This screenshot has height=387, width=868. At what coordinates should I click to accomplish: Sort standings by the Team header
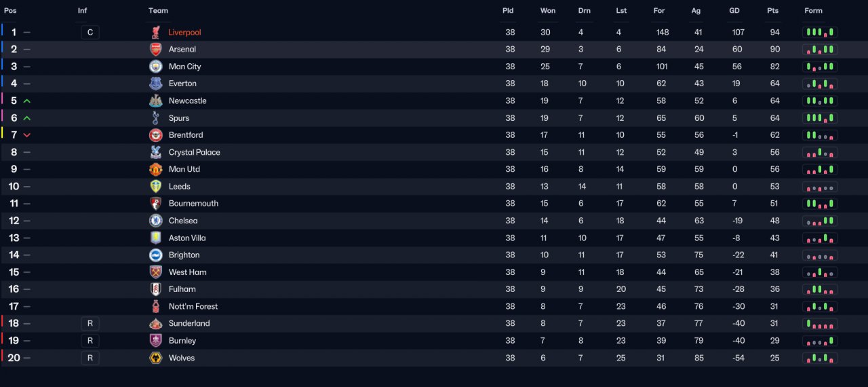(x=158, y=10)
